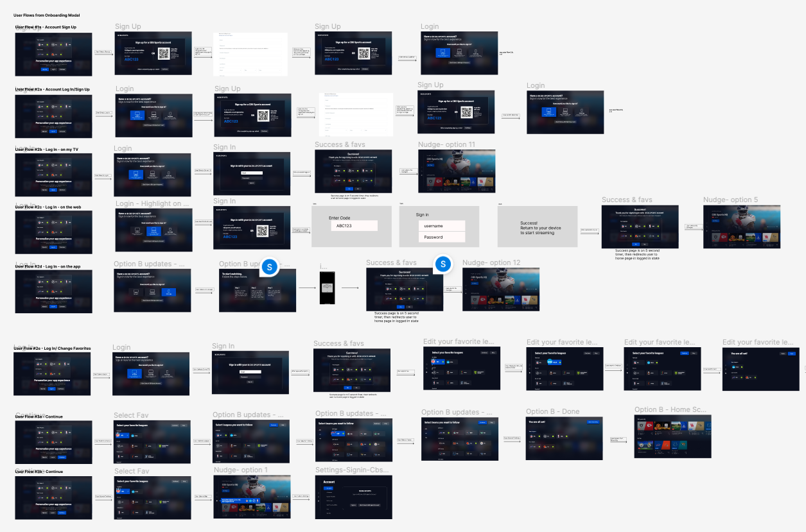The image size is (806, 532).
Task: Select the 'User Flow #3b - Continue' label
Action: coord(39,472)
